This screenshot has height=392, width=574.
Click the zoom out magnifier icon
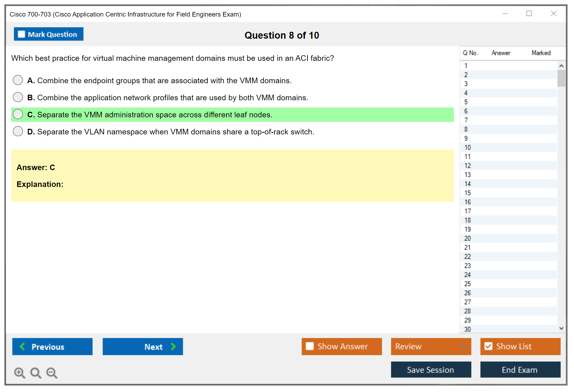coord(52,373)
